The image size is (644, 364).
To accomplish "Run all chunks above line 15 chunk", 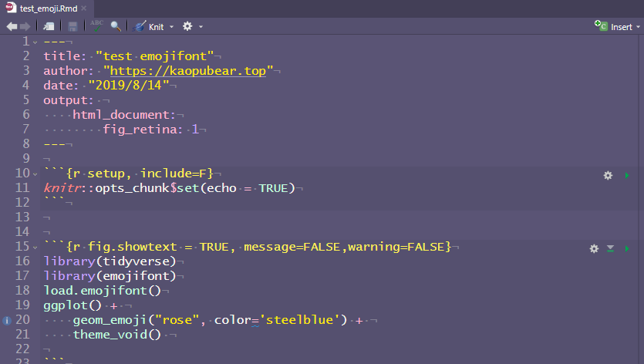I will (610, 248).
